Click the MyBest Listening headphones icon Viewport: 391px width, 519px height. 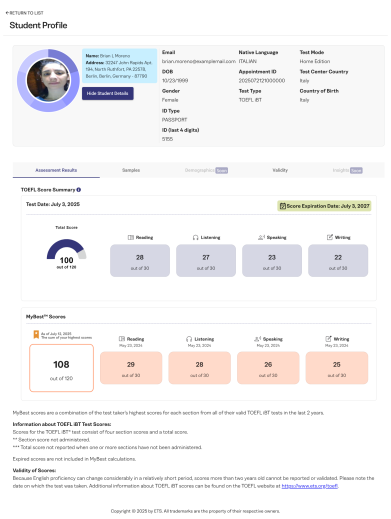point(189,339)
